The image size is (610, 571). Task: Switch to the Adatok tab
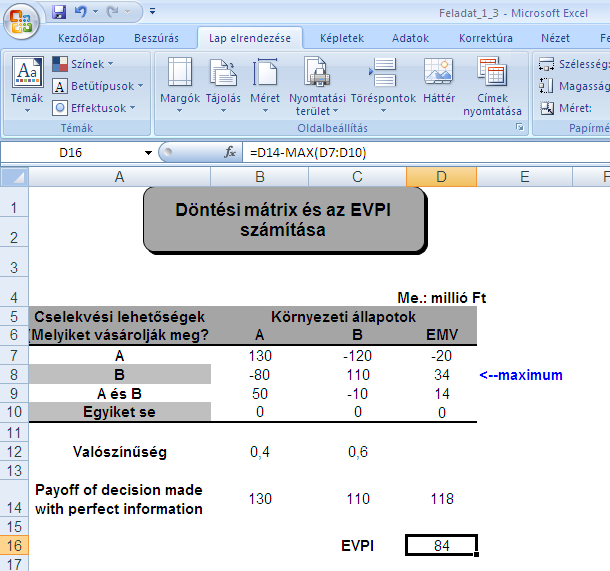click(410, 38)
